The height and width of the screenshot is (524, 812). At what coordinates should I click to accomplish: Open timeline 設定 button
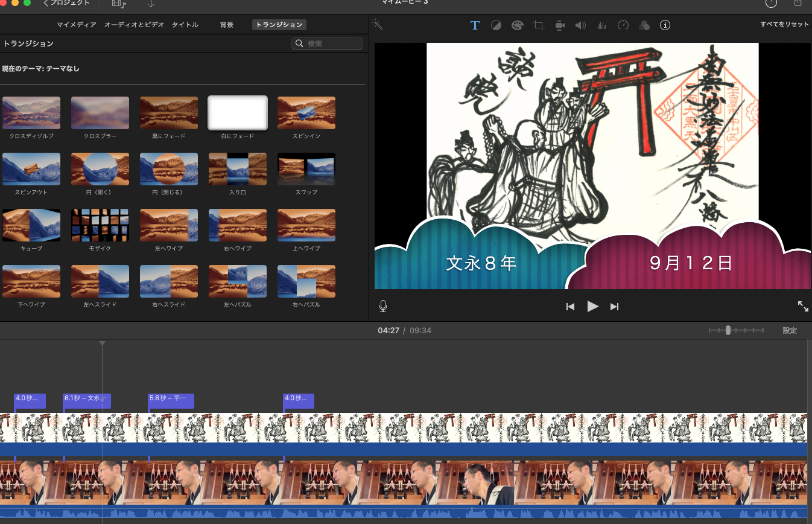coord(790,330)
